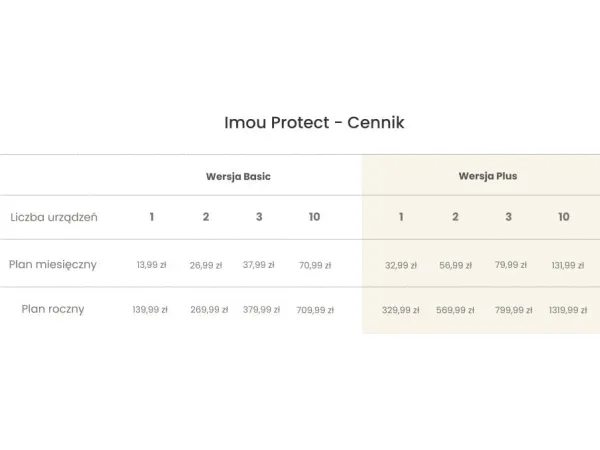Select the 329,99 zł Plus yearly price
The width and height of the screenshot is (600, 450).
coord(401,310)
